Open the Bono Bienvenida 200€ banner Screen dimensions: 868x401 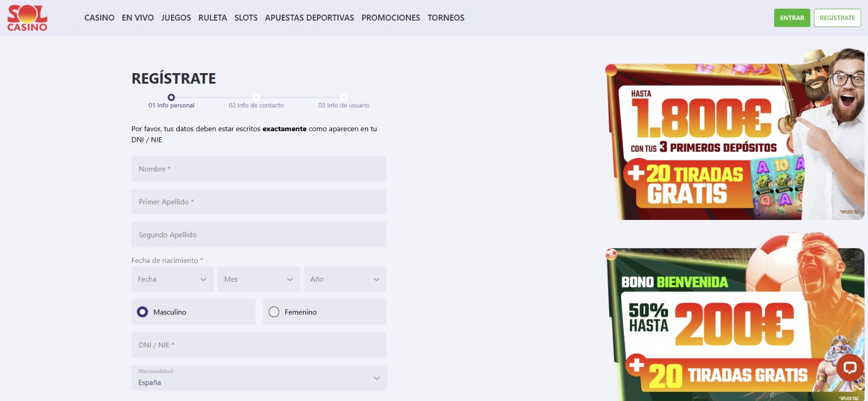722,325
